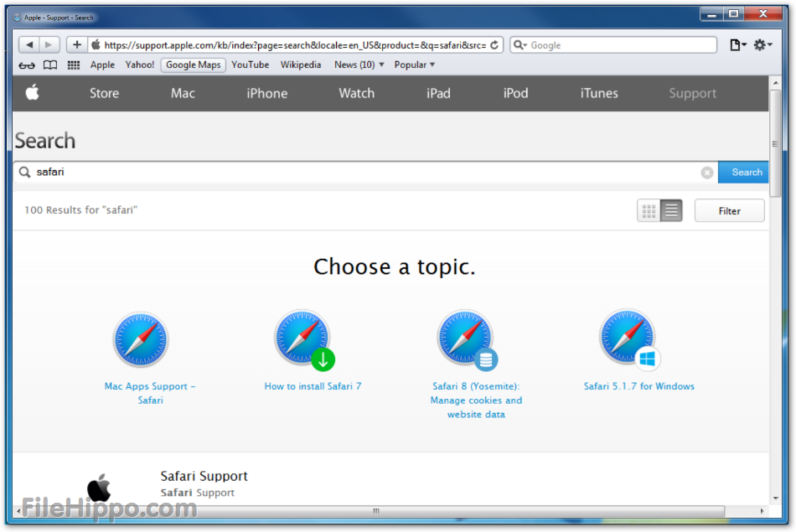Image resolution: width=796 pixels, height=532 pixels.
Task: Clear the safari search field with the X
Action: 706,173
